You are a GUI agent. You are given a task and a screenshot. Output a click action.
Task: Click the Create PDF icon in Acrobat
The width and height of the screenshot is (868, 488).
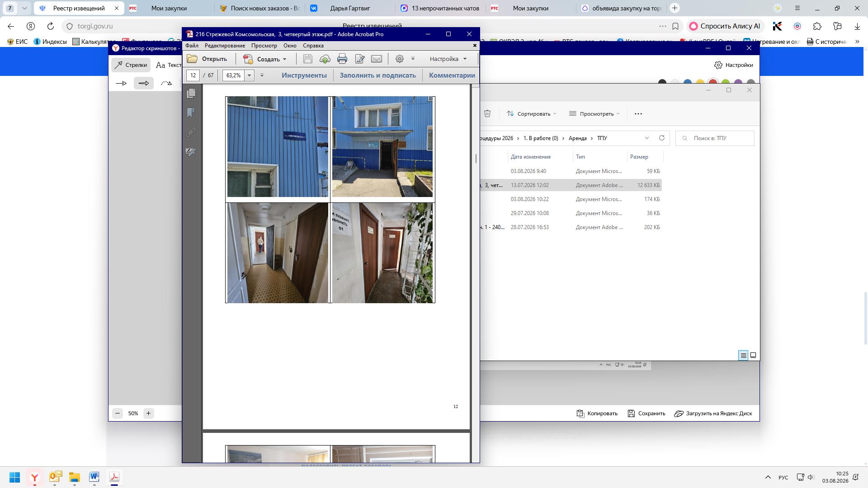248,59
